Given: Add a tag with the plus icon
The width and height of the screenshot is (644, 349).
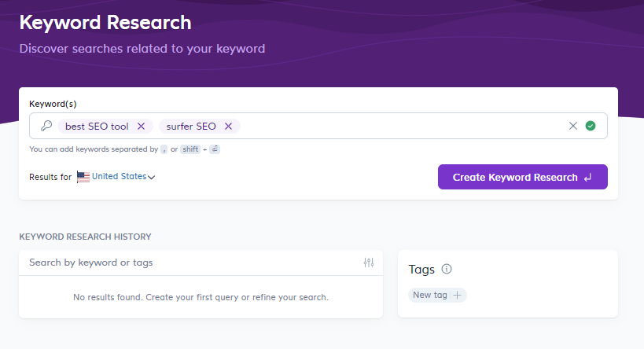Looking at the screenshot, I should click(x=457, y=295).
